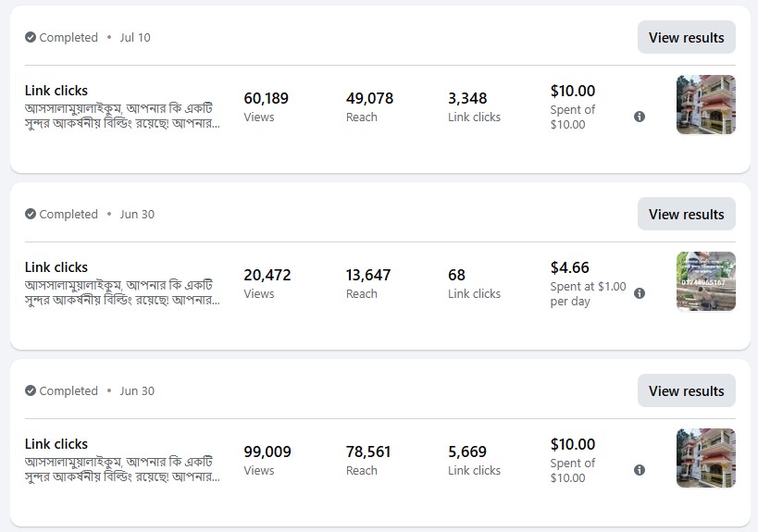Screen dimensions: 758x532
Task: Click Completed checkmark icon on the 5,669 clicks ad
Action: coord(31,391)
